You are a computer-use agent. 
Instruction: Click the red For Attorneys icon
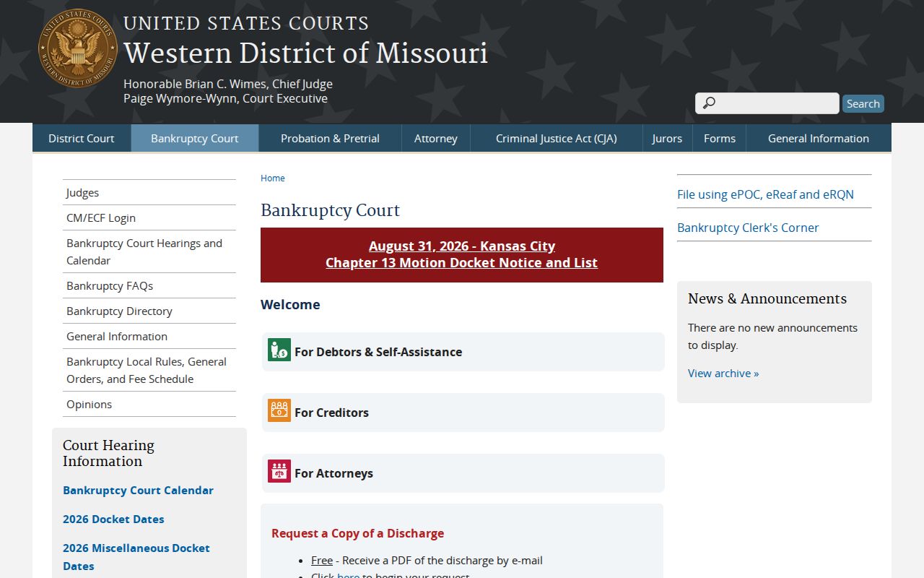279,471
